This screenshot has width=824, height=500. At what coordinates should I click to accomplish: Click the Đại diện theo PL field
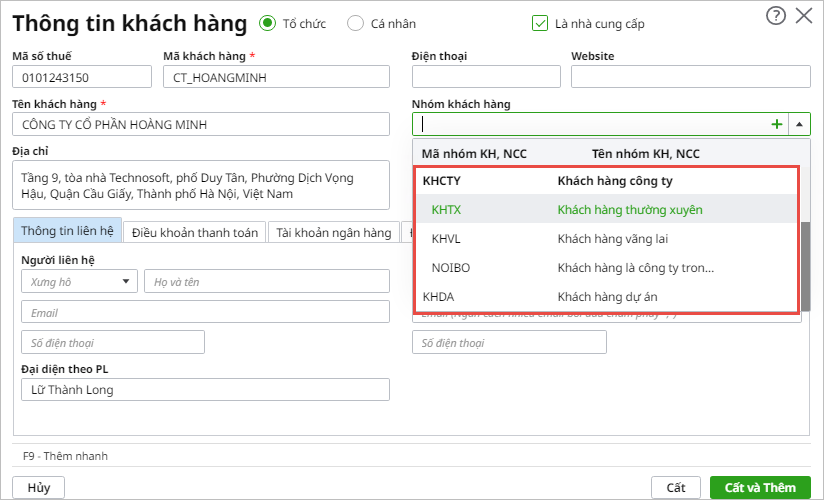[x=205, y=390]
